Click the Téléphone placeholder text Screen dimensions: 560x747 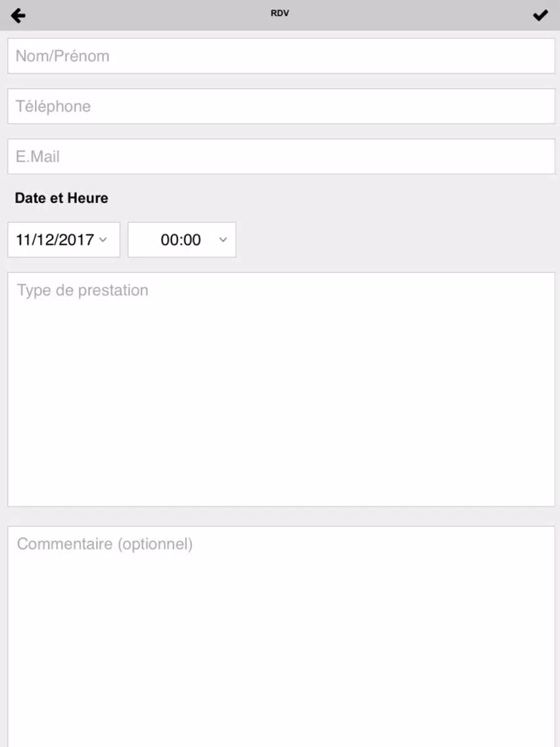coord(53,107)
